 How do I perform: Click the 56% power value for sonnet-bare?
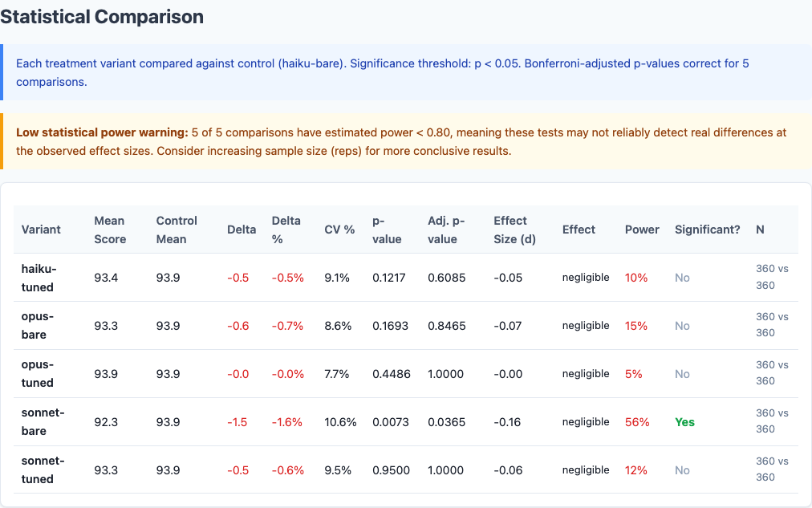(x=636, y=421)
